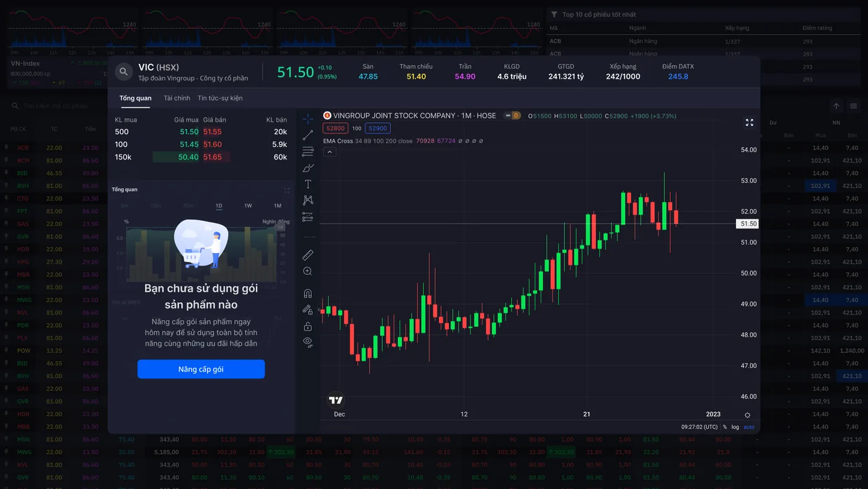This screenshot has height=489, width=868.
Task: Click the EMA Cross indicator label
Action: [x=338, y=141]
